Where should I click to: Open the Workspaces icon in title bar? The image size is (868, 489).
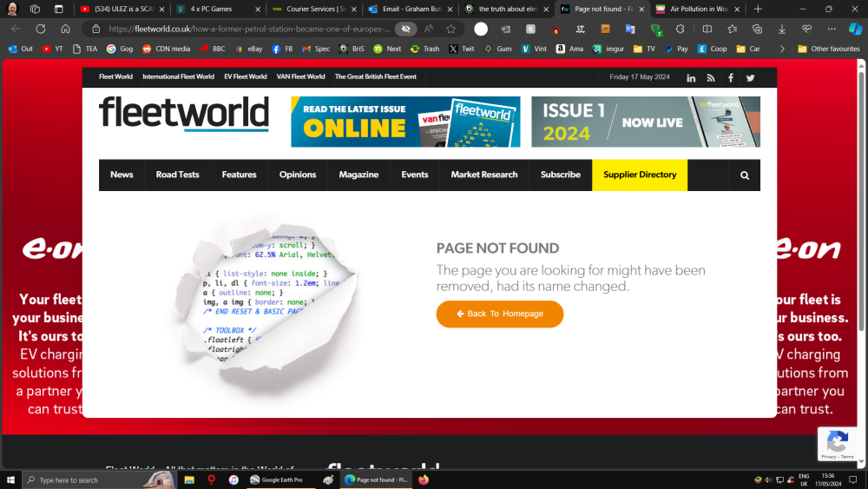(35, 9)
